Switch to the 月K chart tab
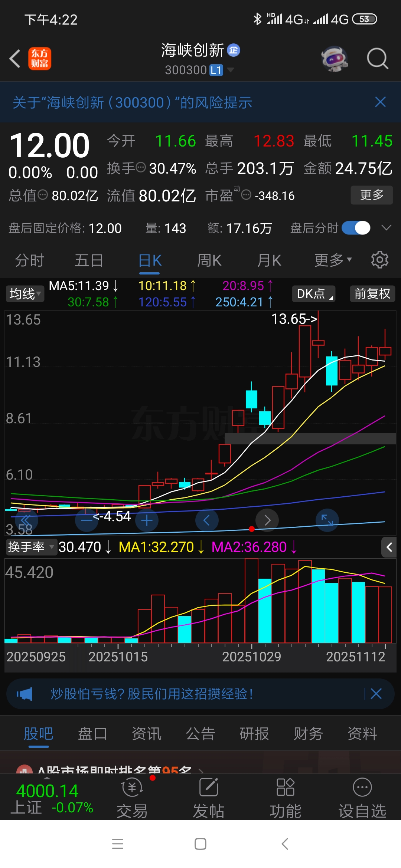The image size is (401, 868). (x=269, y=260)
